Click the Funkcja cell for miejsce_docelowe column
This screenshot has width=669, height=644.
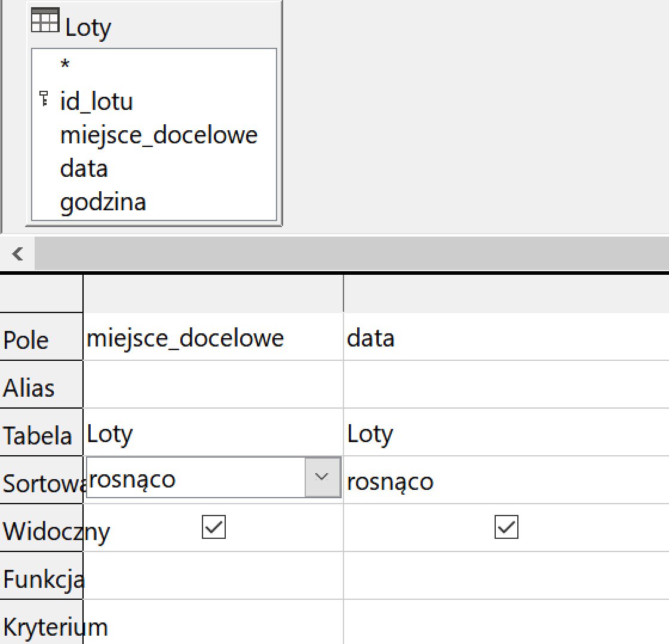tap(213, 576)
